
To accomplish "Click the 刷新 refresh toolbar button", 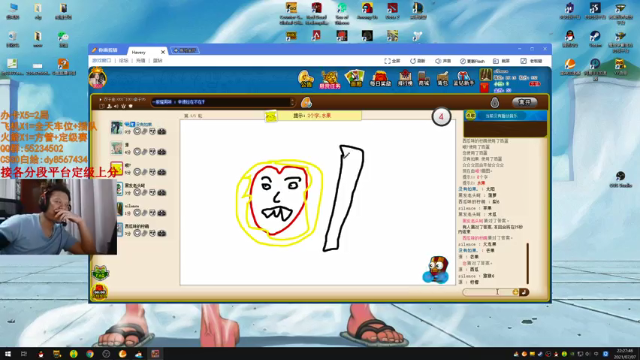I will click(418, 61).
